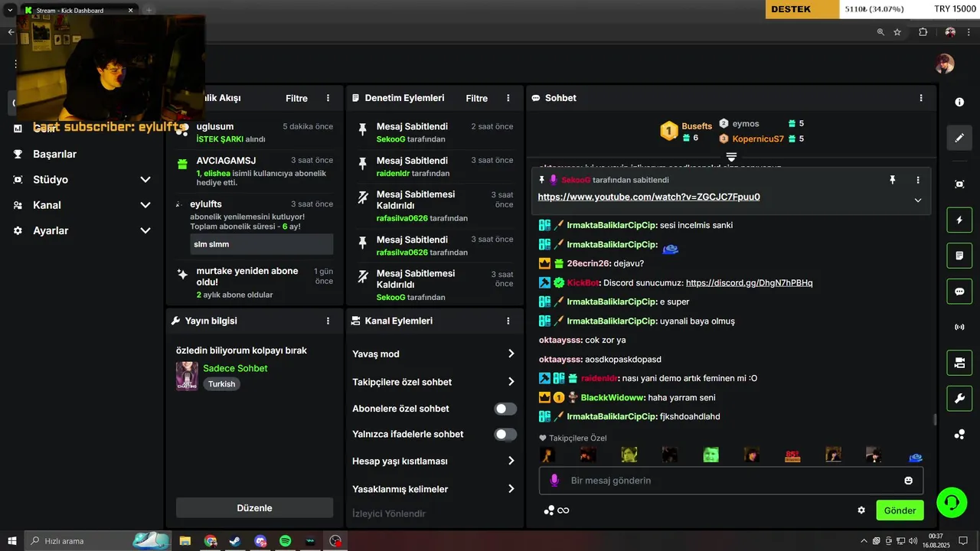Open Kanal Eylemleri panel three-dot menu
980x551 pixels.
point(508,321)
